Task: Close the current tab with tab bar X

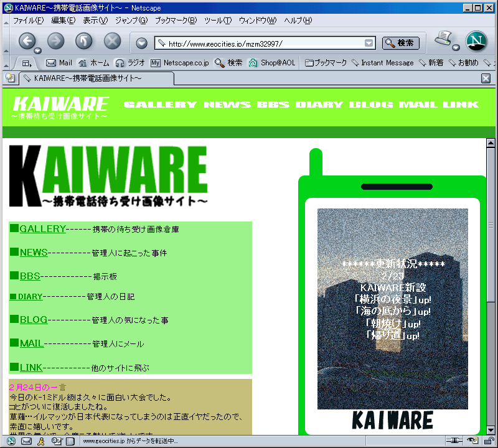Action: pos(486,78)
